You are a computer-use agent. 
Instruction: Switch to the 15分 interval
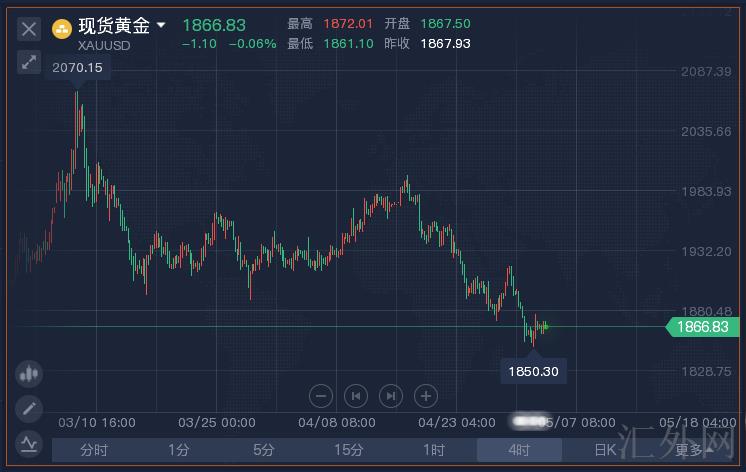pos(348,451)
